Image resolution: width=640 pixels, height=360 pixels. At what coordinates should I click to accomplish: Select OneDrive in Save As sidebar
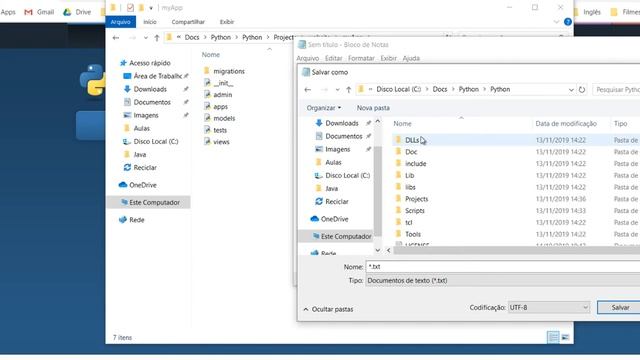coord(334,219)
